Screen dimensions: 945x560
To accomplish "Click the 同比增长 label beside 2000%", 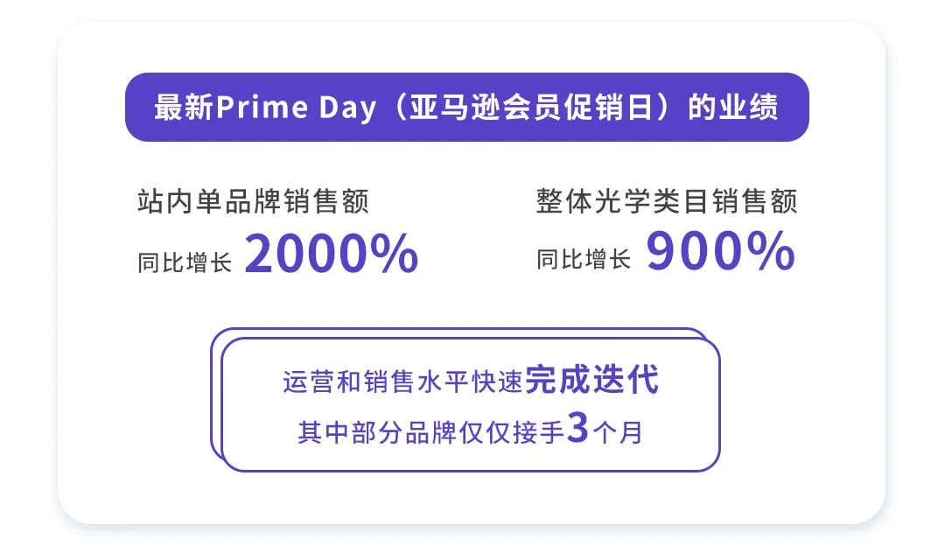I will click(x=185, y=262).
